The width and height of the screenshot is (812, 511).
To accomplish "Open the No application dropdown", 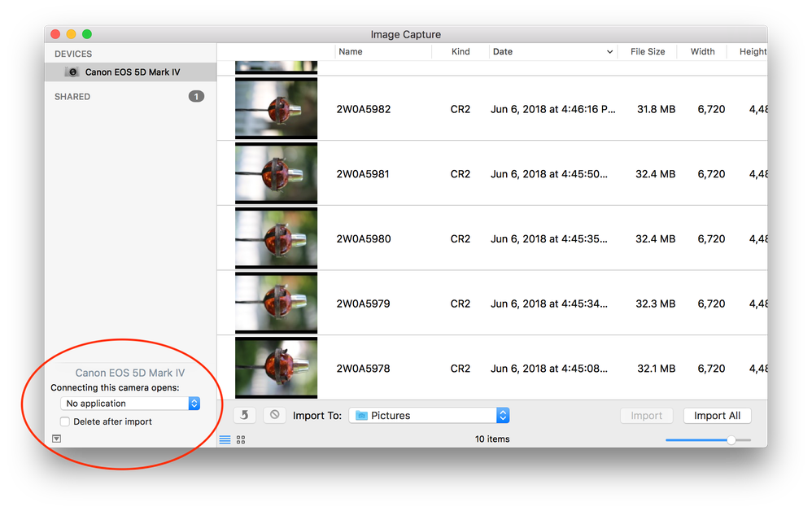I will point(130,404).
